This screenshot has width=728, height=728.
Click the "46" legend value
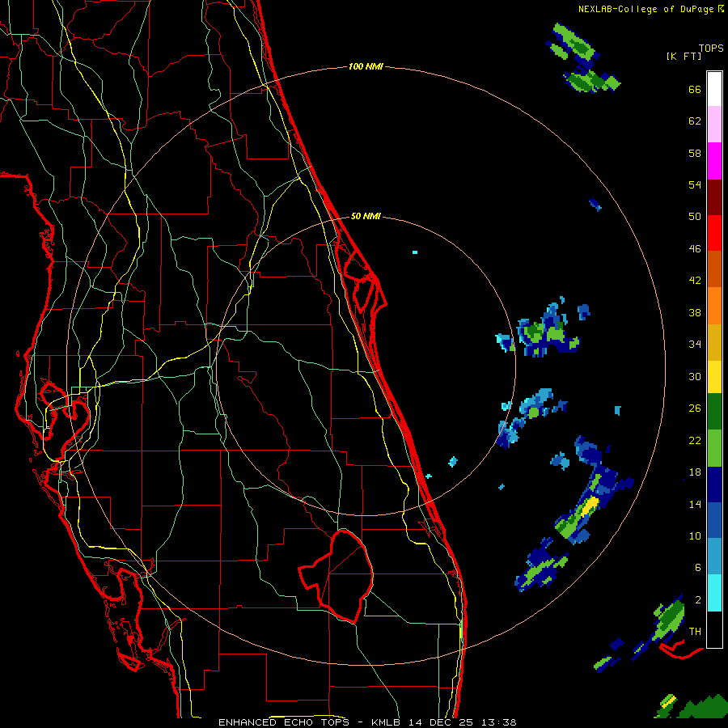[695, 249]
